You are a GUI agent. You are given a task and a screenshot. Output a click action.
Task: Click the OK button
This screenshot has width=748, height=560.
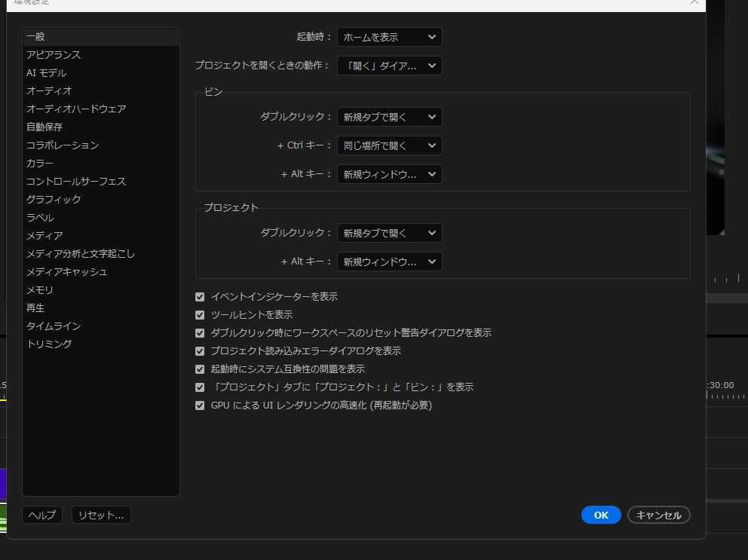[601, 515]
